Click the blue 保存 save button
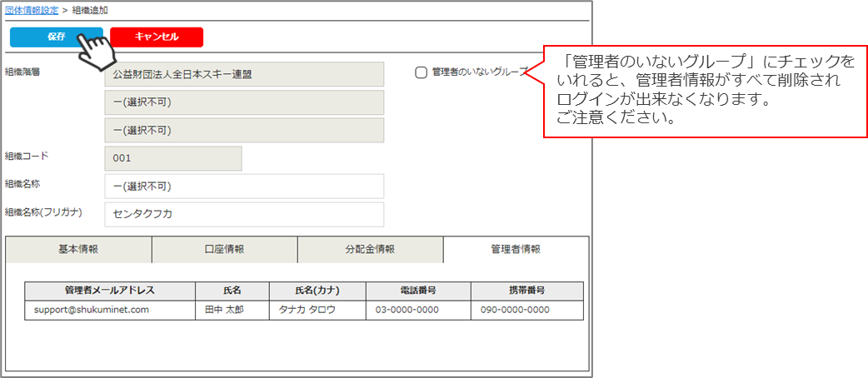 tap(56, 37)
